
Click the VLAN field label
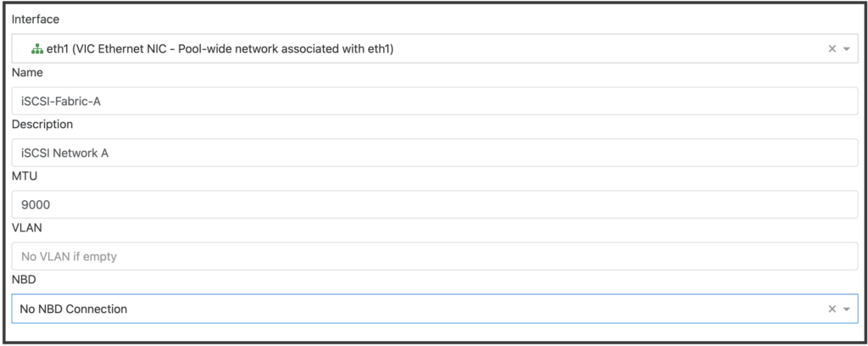tap(26, 228)
